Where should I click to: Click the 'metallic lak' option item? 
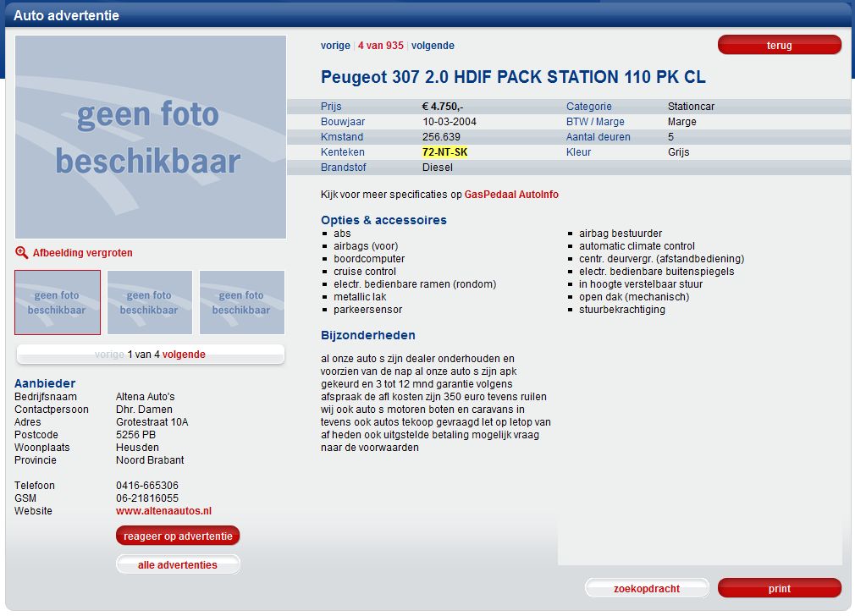point(360,296)
